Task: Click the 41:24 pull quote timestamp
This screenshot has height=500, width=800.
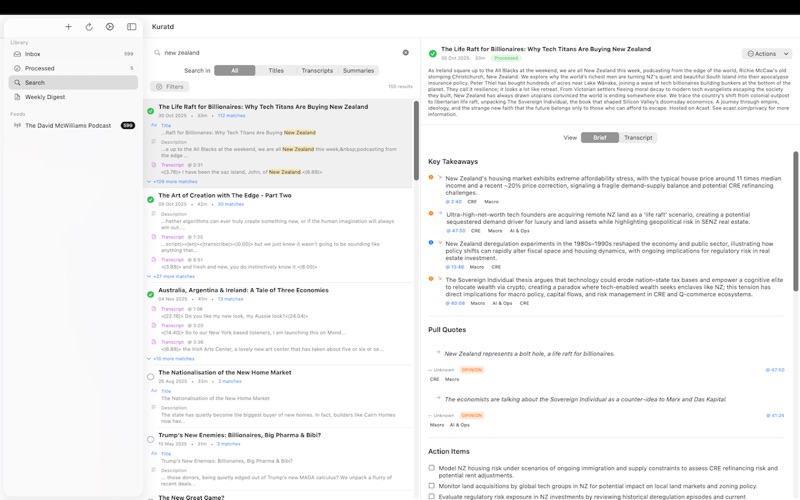Action: point(775,415)
